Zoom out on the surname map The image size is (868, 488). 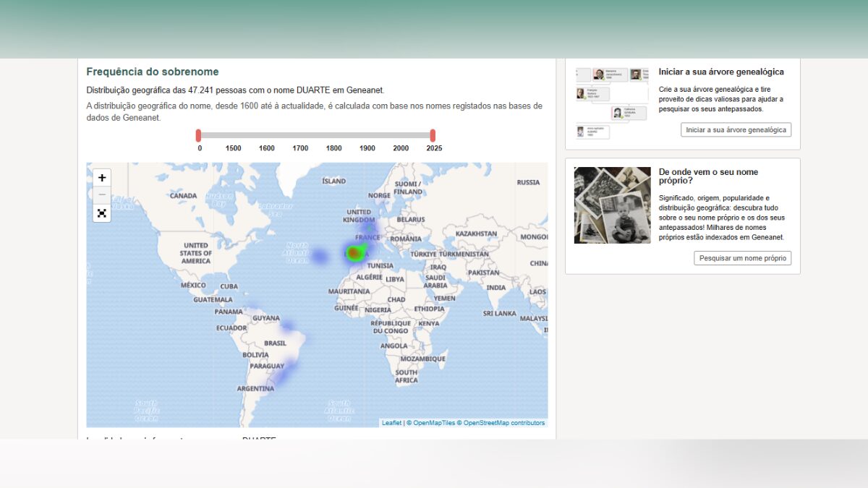[x=102, y=195]
